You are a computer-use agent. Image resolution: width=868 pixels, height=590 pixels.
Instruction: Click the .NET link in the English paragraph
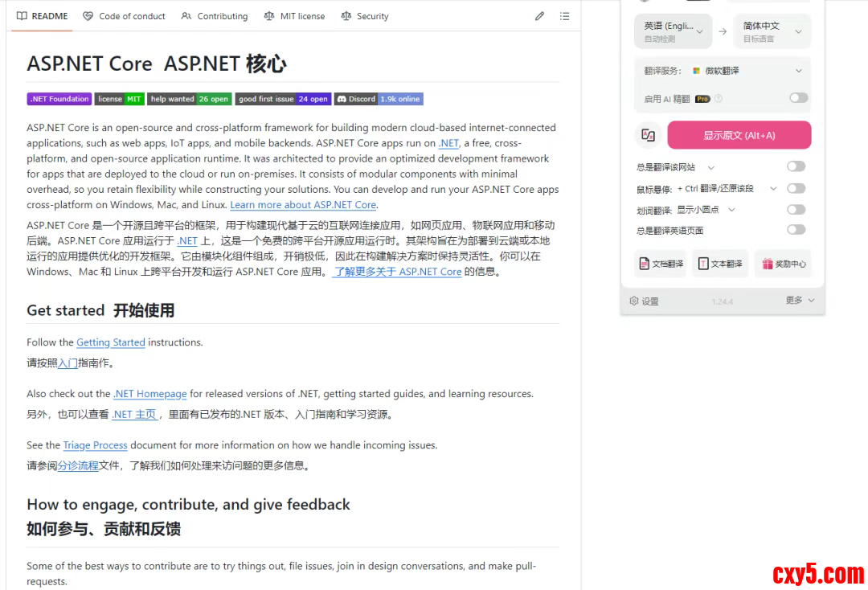449,143
